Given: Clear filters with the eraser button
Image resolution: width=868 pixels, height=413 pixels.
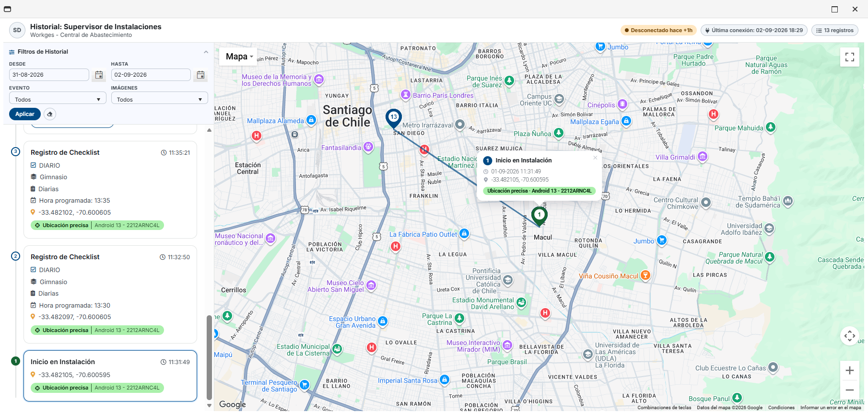Looking at the screenshot, I should [x=50, y=114].
